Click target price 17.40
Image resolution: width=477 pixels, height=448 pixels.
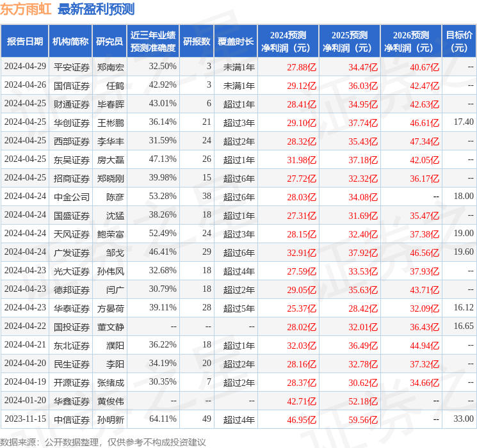[464, 122]
